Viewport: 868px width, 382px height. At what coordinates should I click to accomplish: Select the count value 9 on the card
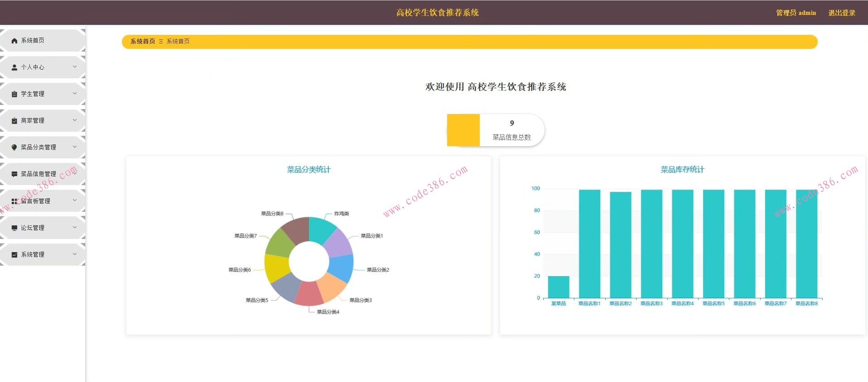[x=512, y=123]
